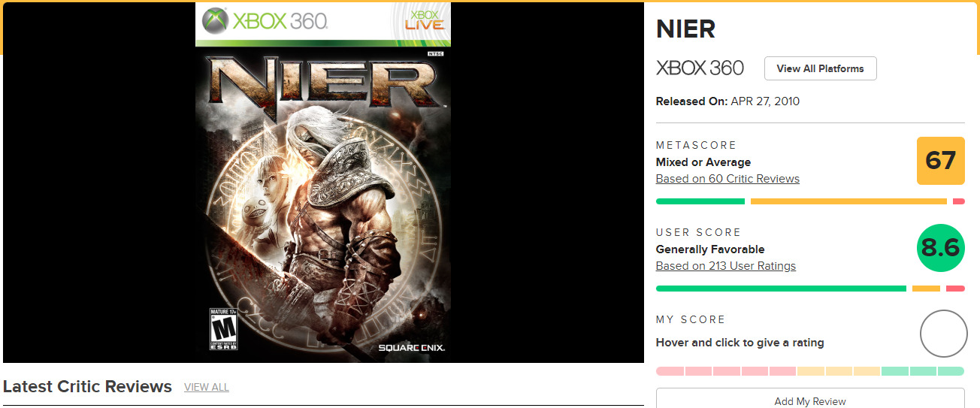Screen dimensions: 980x408
Task: Click the green portion of Metascore distribution bar
Action: point(700,201)
